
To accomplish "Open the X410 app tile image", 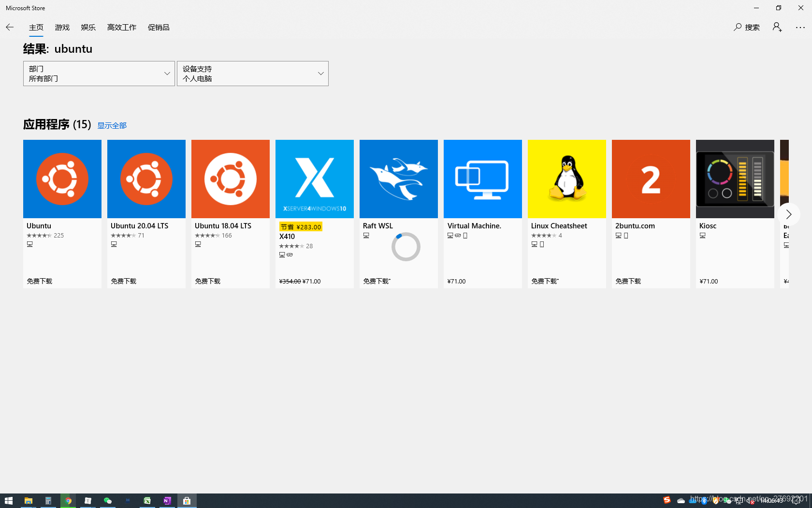I will point(315,179).
